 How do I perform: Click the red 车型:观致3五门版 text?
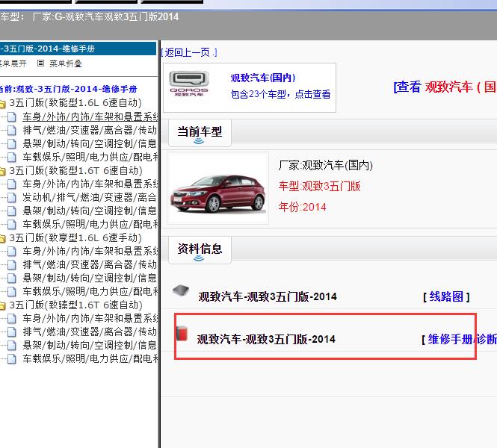click(320, 186)
